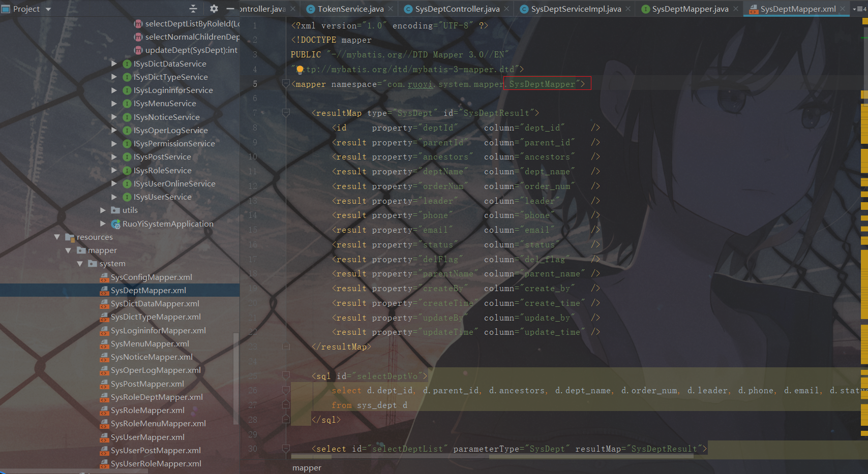Collapse the mapper folder
This screenshot has width=868, height=474.
pyautogui.click(x=68, y=250)
